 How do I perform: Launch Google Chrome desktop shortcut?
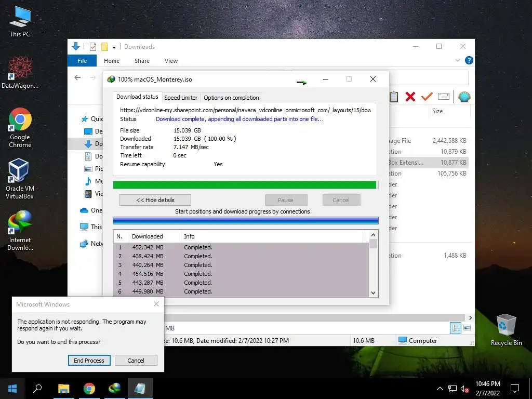[x=20, y=128]
